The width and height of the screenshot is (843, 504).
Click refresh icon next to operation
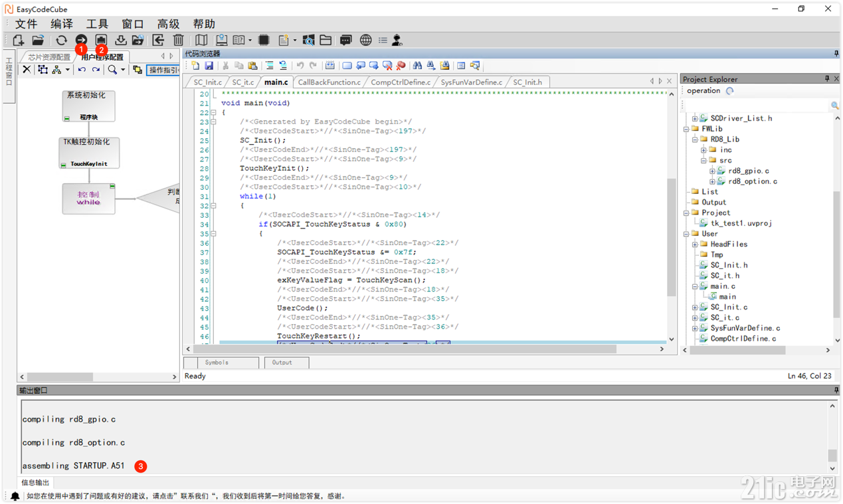[x=729, y=91]
